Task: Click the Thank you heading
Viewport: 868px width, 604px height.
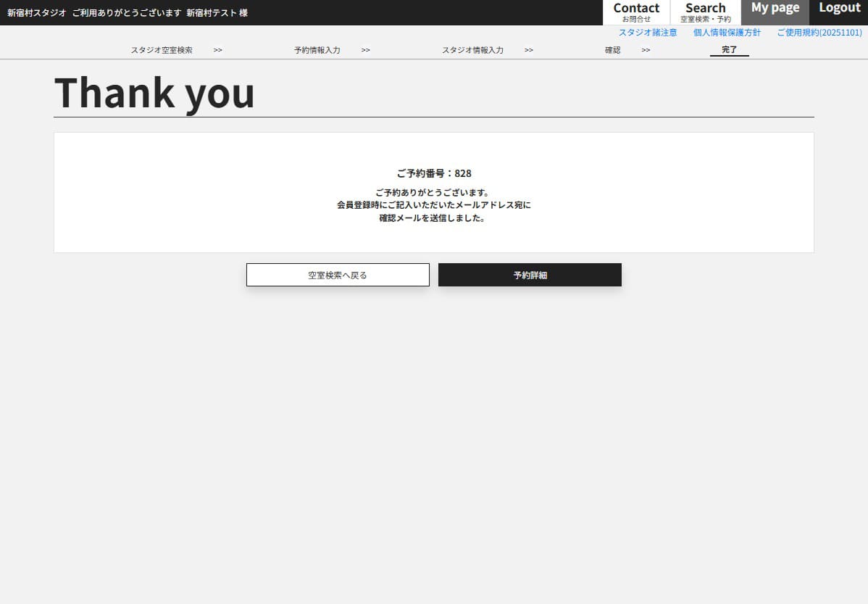Action: coord(154,93)
